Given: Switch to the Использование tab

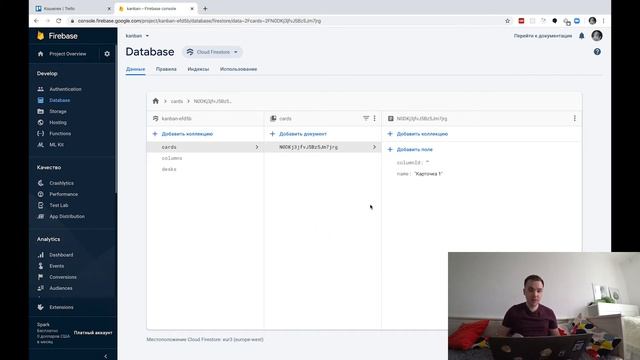Looking at the screenshot, I should point(238,69).
